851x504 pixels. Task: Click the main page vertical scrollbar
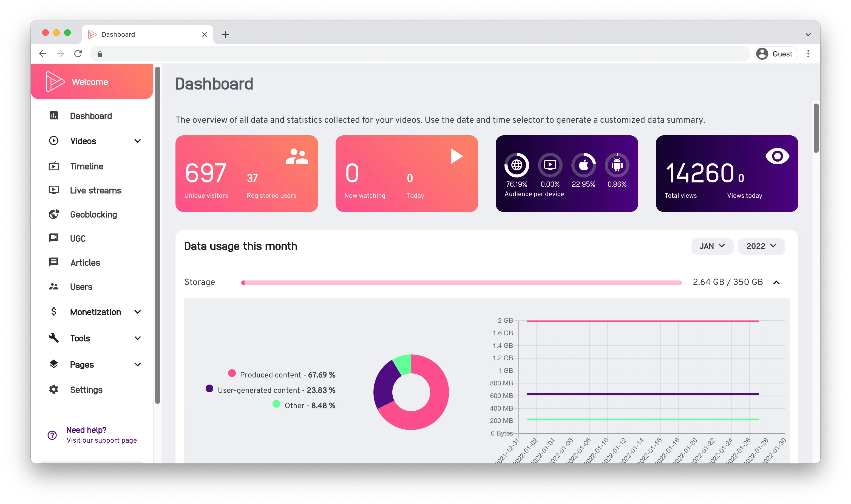pos(816,128)
